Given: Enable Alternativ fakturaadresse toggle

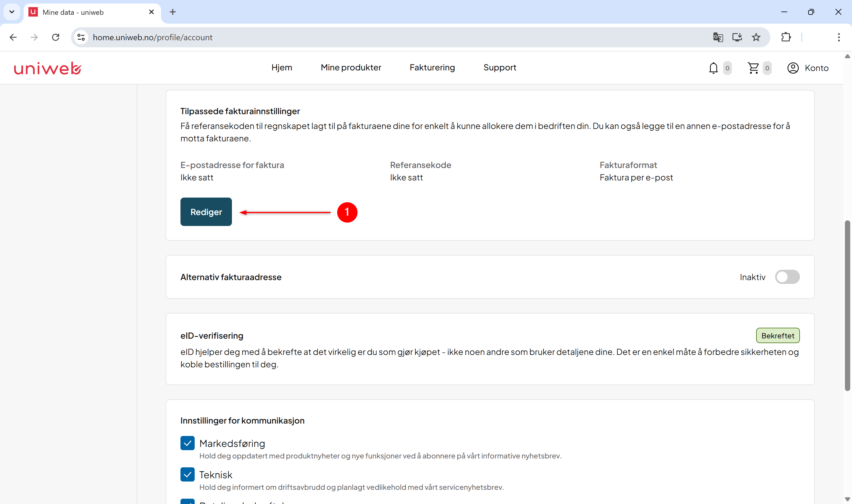Looking at the screenshot, I should tap(787, 277).
